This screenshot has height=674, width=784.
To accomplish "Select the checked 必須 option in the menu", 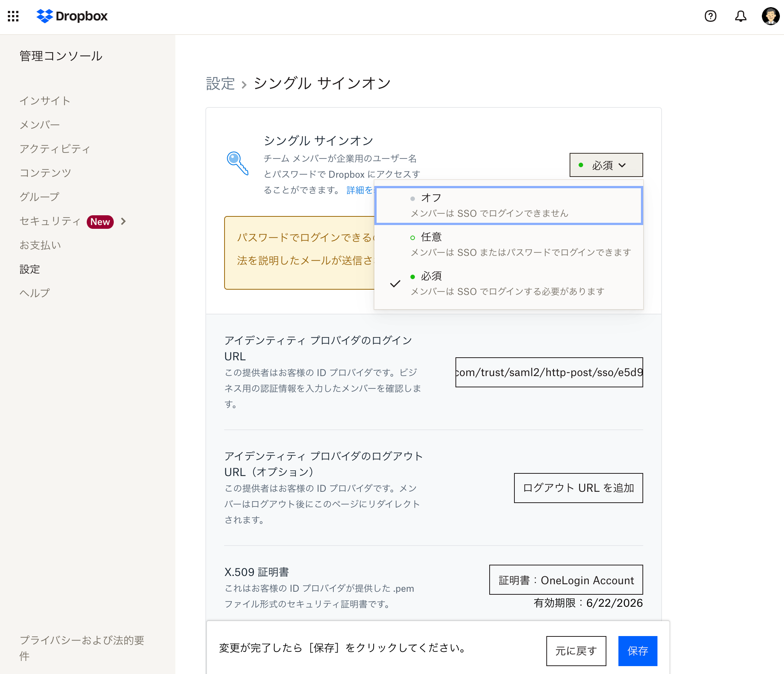I will (509, 284).
